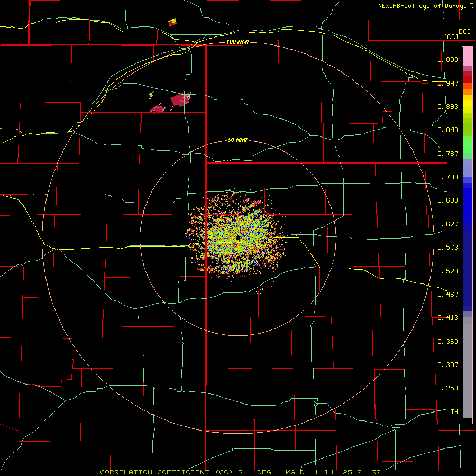Select the 0.840 scale value
Image resolution: width=476 pixels, height=476 pixels.
click(448, 130)
